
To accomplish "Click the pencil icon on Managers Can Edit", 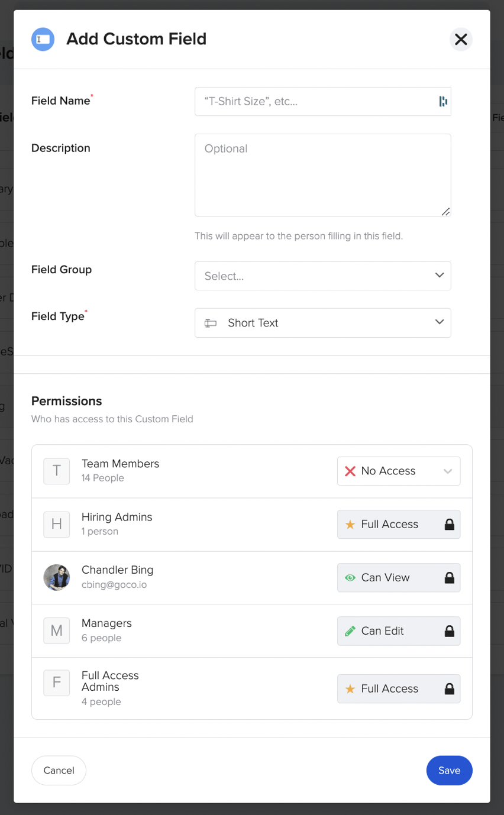I will point(349,630).
